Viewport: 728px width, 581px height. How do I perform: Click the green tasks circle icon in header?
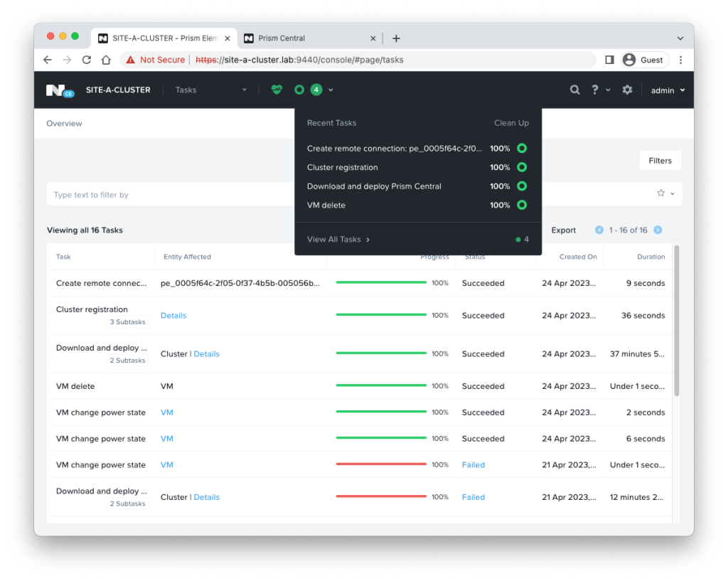(x=299, y=90)
